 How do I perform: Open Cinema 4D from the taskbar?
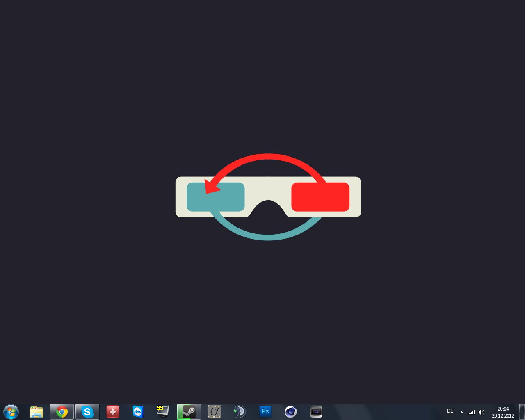[x=291, y=412]
